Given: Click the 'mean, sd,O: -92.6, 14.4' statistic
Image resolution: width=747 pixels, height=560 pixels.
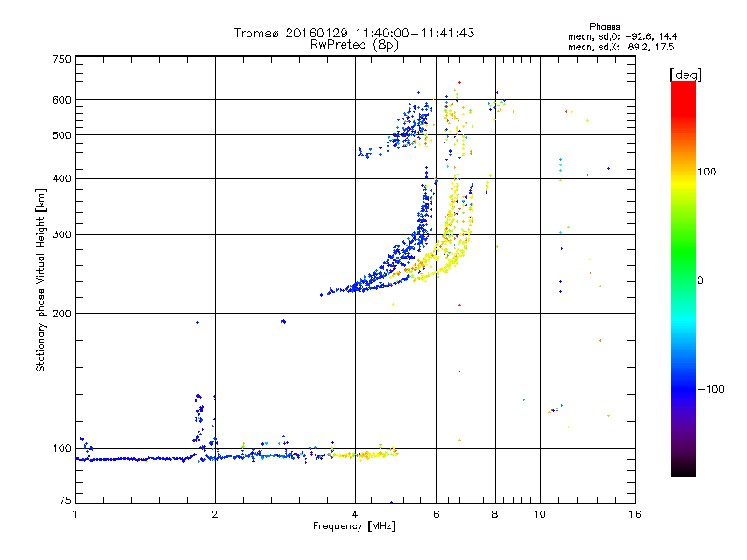Looking at the screenshot, I should [622, 36].
